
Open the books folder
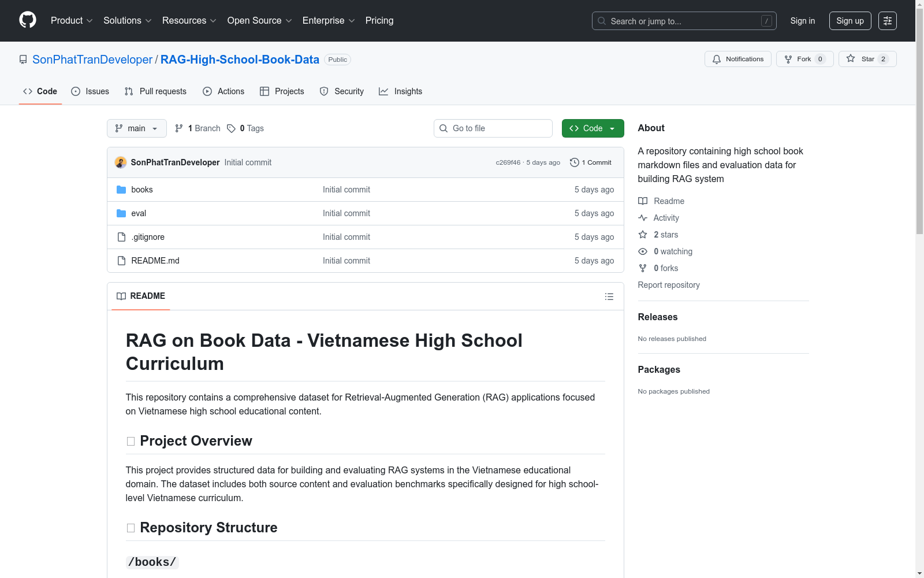tap(142, 190)
